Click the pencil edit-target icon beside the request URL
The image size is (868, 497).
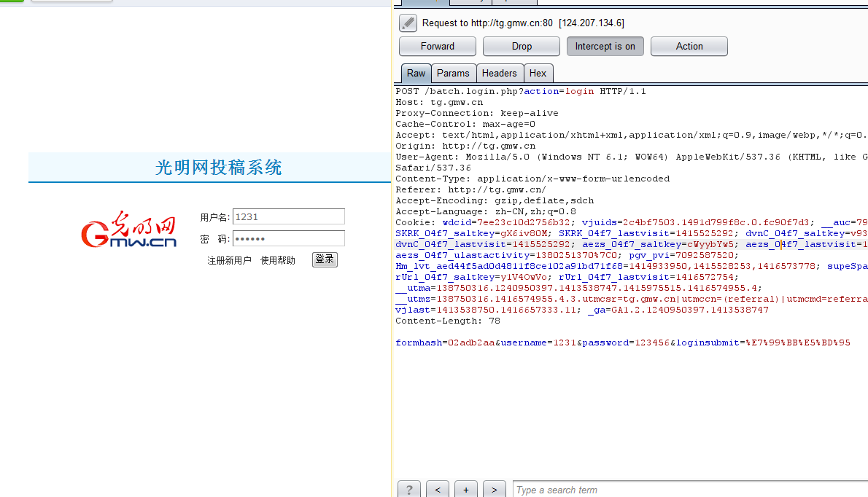click(408, 23)
